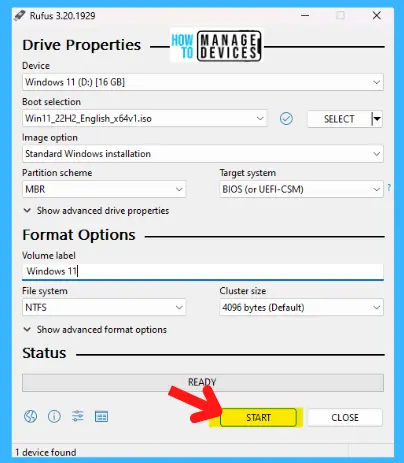The image size is (404, 463).
Task: Open the application settings sliders icon
Action: click(78, 416)
